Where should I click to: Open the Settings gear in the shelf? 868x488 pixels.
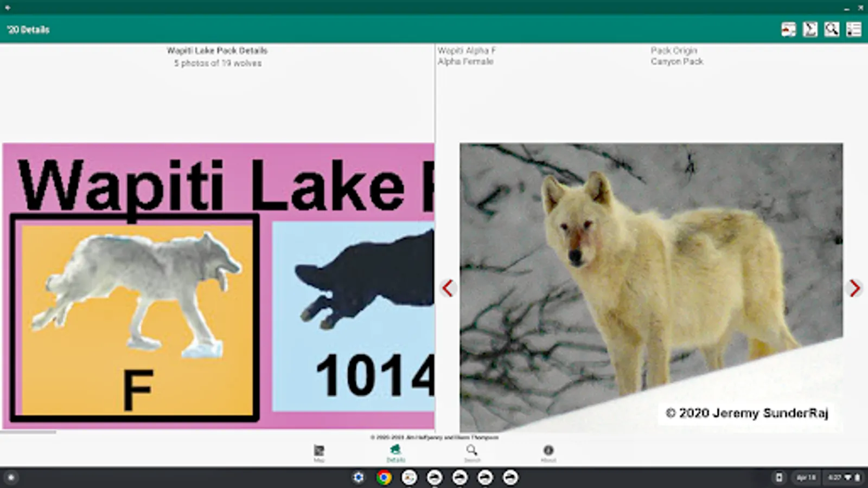tap(358, 478)
